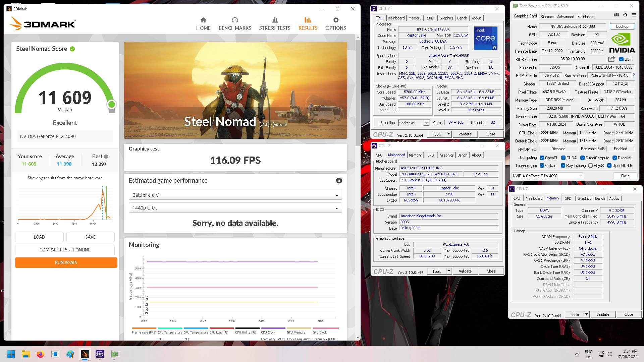Switch to the Advanced tab in GPU-Z

click(x=566, y=16)
